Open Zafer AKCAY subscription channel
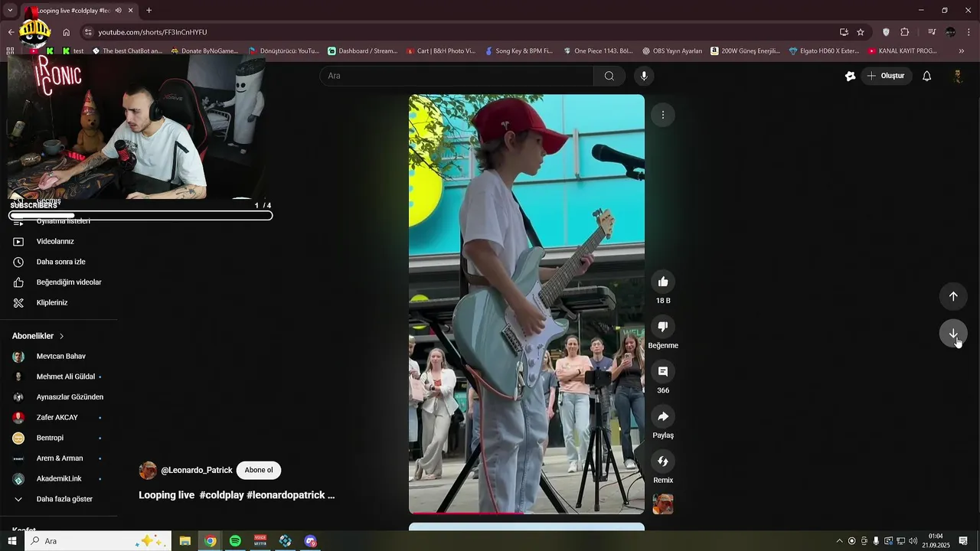 [58, 417]
